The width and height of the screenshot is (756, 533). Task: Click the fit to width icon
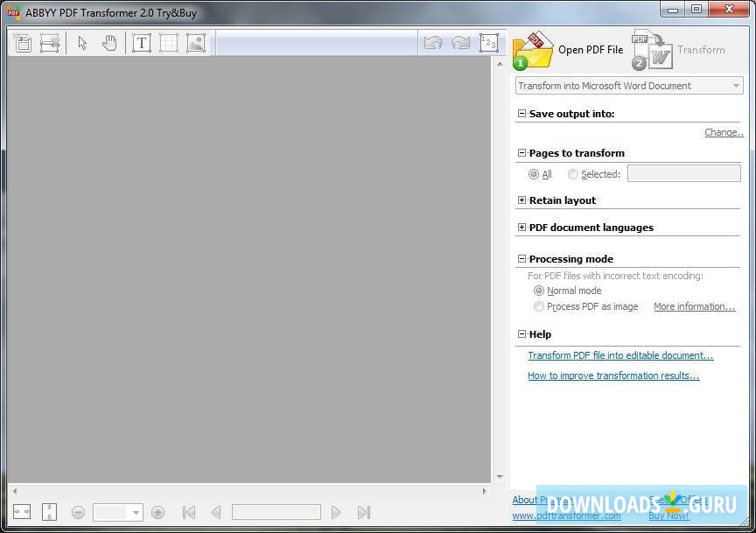tap(22, 512)
